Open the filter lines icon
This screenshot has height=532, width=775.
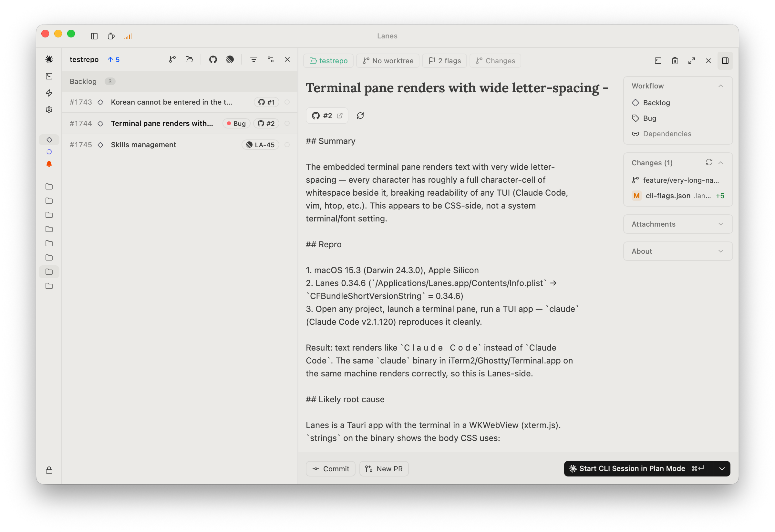[x=254, y=59]
